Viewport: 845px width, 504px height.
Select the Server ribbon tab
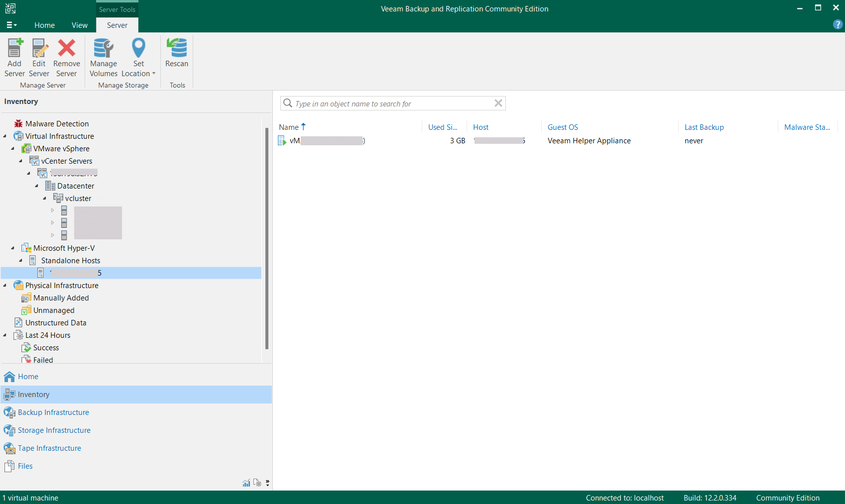[117, 25]
